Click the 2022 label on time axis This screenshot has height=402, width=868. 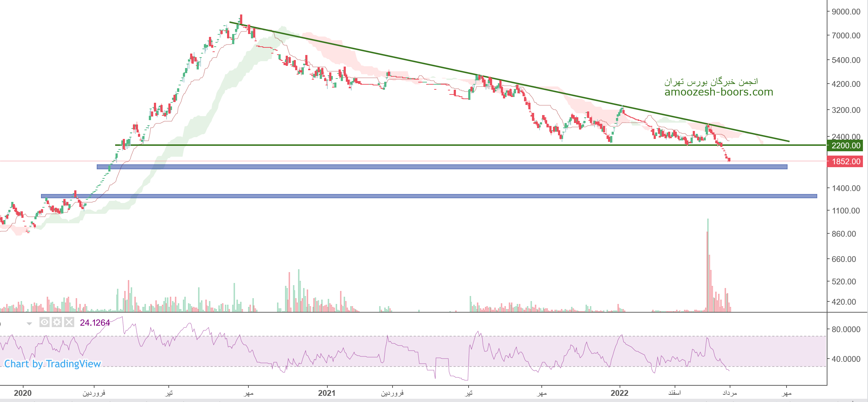[x=619, y=393]
